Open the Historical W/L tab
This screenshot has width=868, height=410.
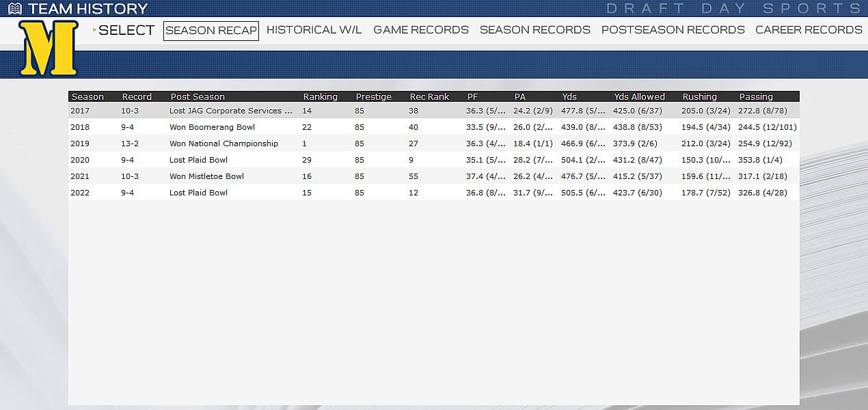click(x=314, y=30)
